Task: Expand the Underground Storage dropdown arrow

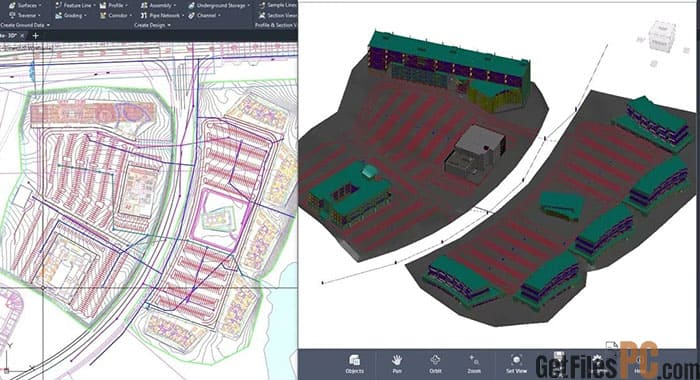Action: click(249, 5)
